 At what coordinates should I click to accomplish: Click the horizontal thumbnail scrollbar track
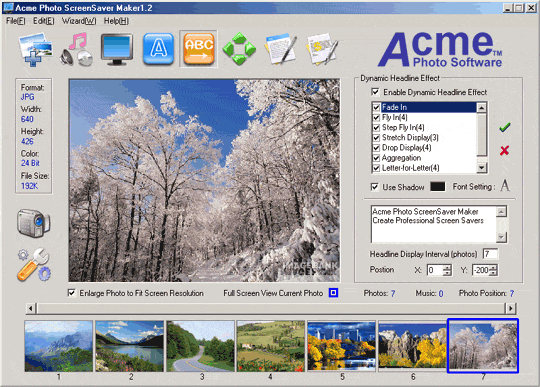point(271,308)
